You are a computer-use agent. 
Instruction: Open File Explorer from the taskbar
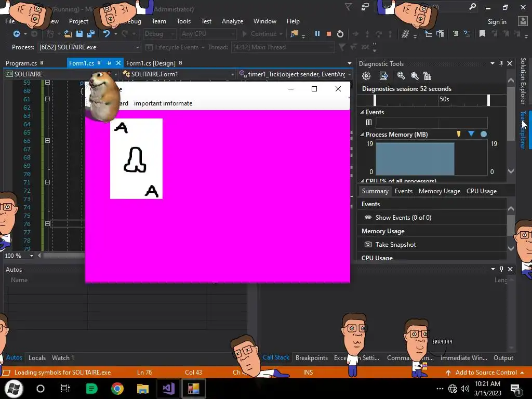click(142, 389)
